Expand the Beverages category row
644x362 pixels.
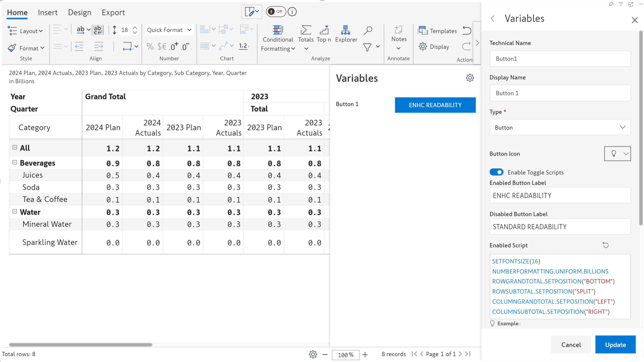[x=15, y=162]
